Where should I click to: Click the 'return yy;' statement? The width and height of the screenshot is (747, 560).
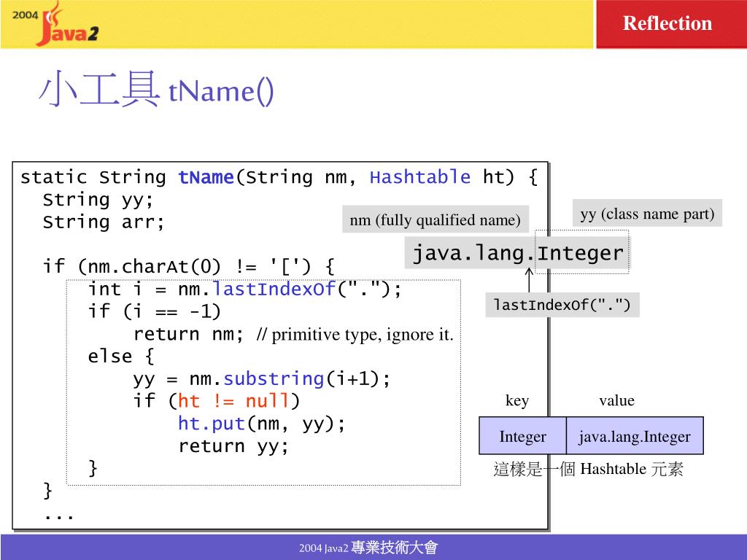pos(233,446)
